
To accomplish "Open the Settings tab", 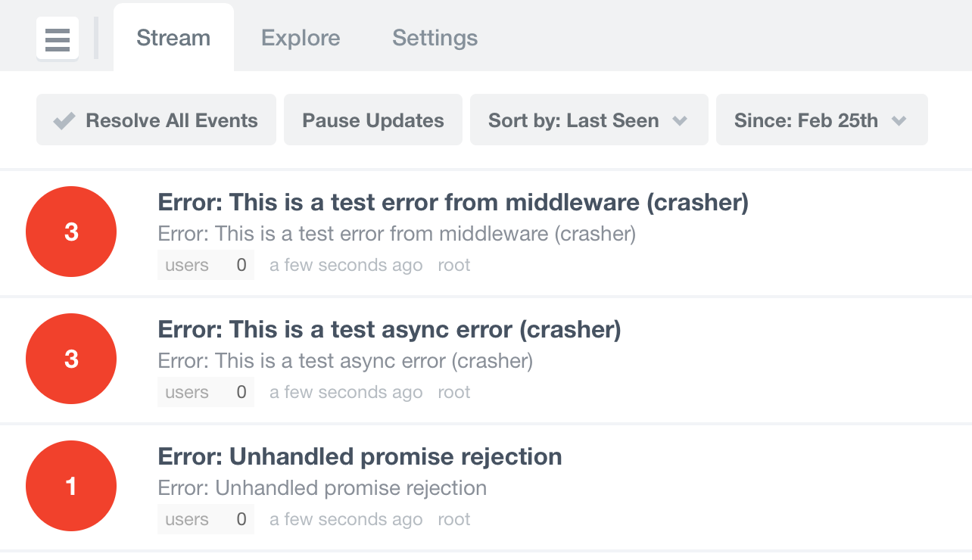I will (435, 38).
